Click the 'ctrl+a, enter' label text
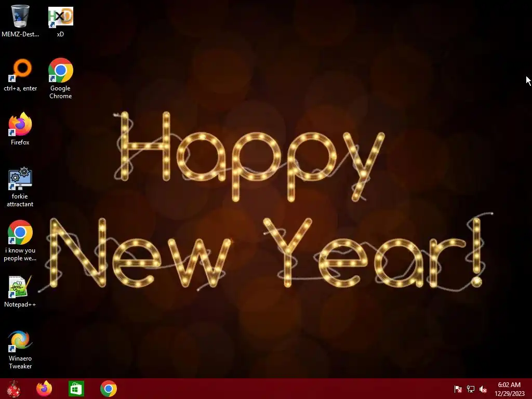The image size is (532, 399). (x=20, y=88)
